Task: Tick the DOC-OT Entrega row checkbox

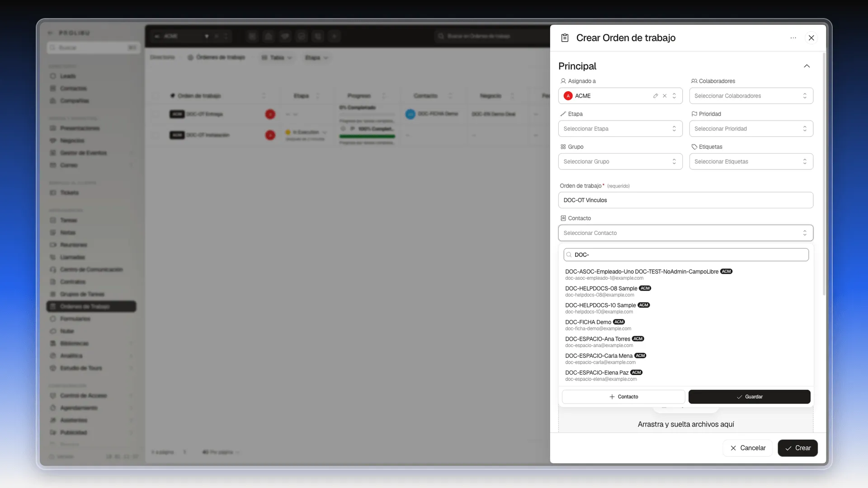Action: [156, 114]
